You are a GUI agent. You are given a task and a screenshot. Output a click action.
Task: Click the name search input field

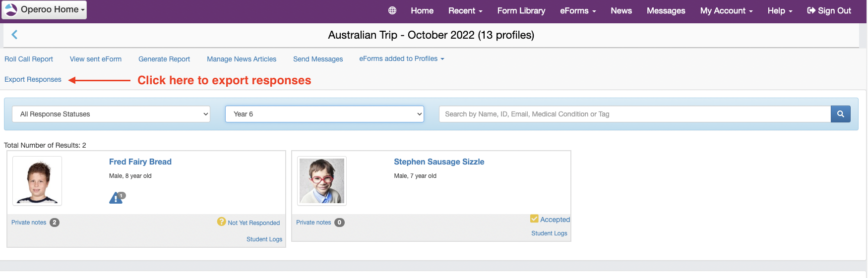(x=635, y=114)
